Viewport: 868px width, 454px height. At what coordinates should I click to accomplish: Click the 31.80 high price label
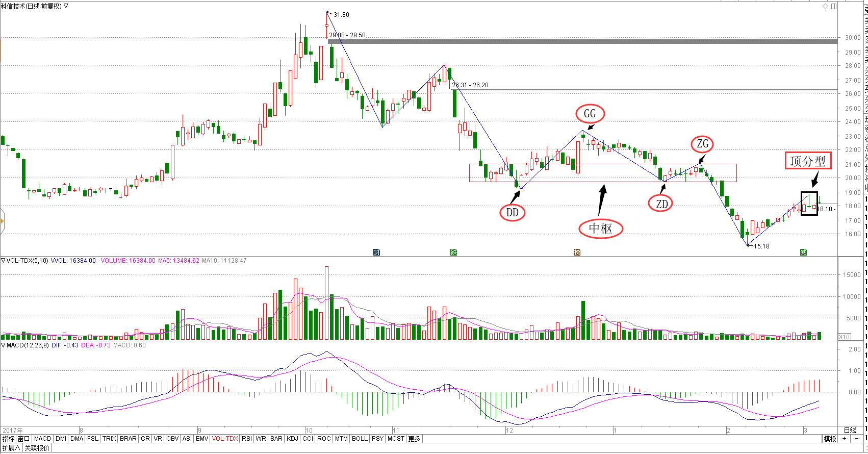click(341, 15)
